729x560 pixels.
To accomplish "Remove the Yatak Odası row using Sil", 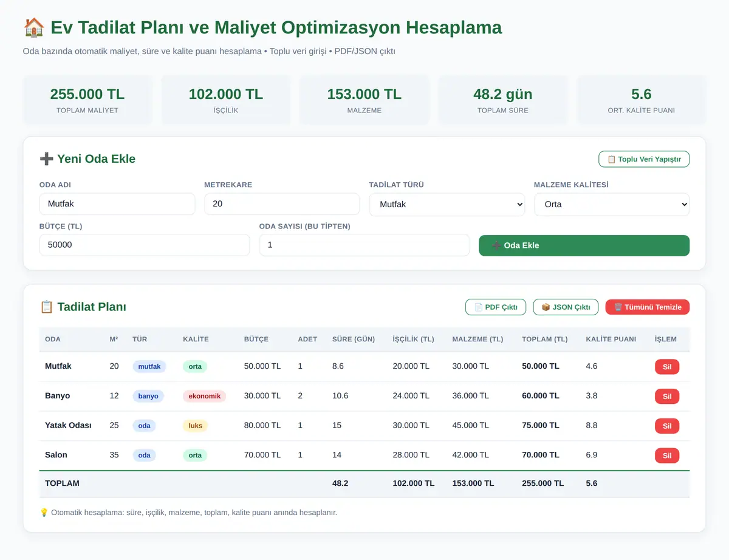I will pyautogui.click(x=667, y=426).
